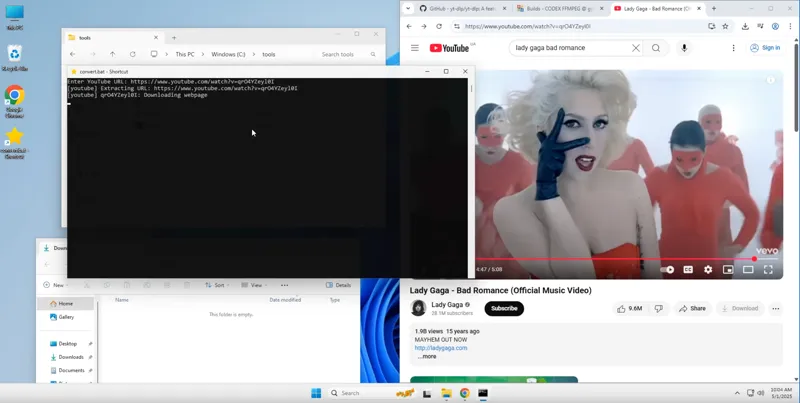Navigate to Windows (C:) breadcrumb
Screen dimensions: 800x403
click(228, 54)
